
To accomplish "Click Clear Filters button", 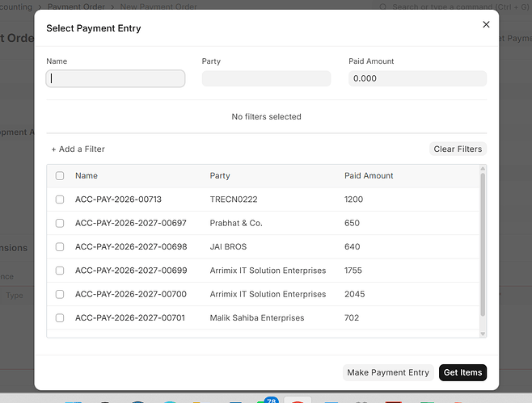I will click(458, 149).
